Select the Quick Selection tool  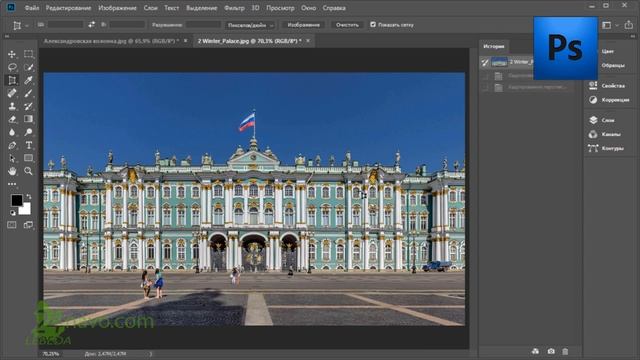click(x=29, y=67)
